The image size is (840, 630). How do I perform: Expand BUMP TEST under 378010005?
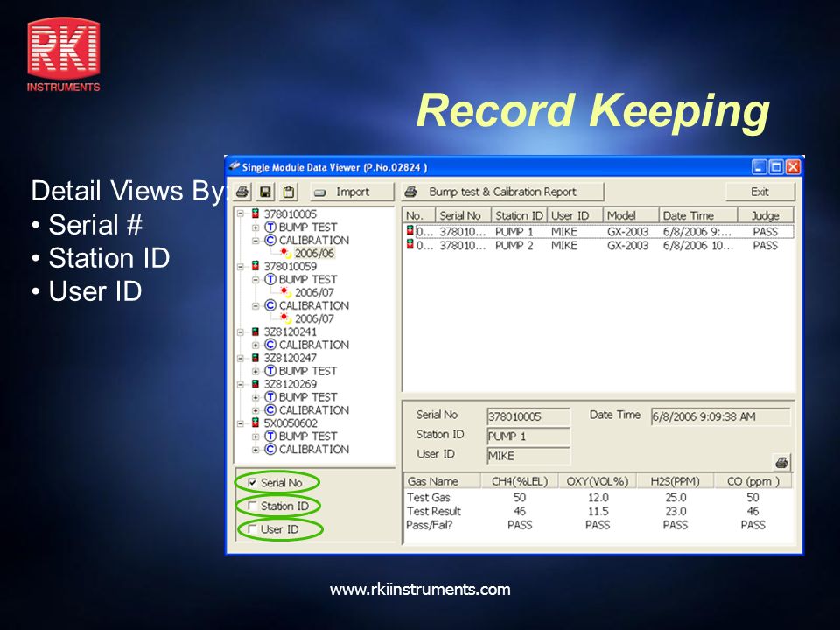[x=255, y=227]
